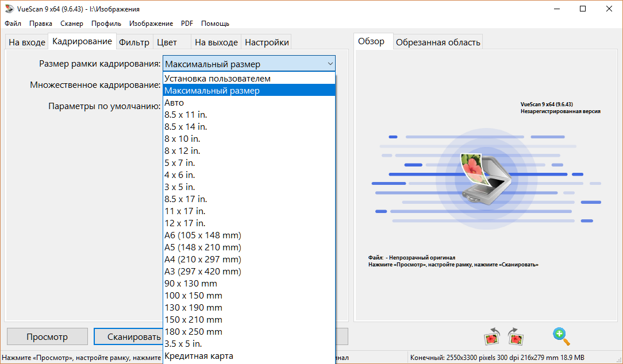Switch to the На выходе tab
The height and width of the screenshot is (364, 623).
[216, 42]
